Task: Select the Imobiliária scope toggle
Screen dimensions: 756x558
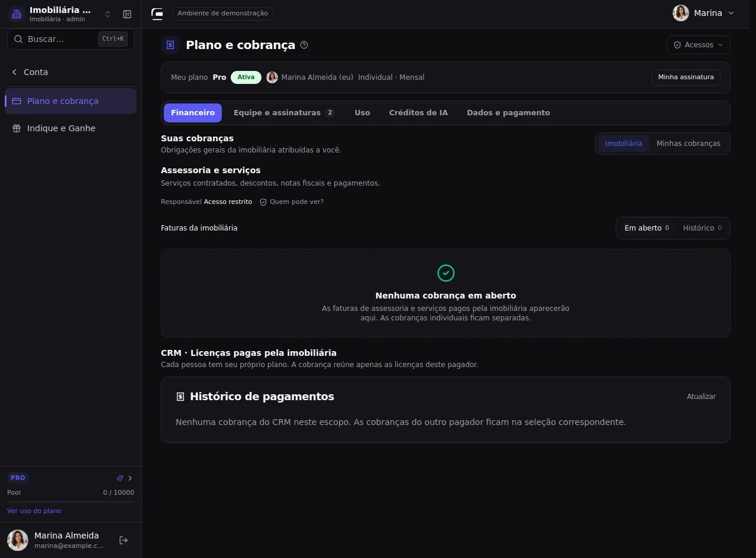Action: coord(623,144)
